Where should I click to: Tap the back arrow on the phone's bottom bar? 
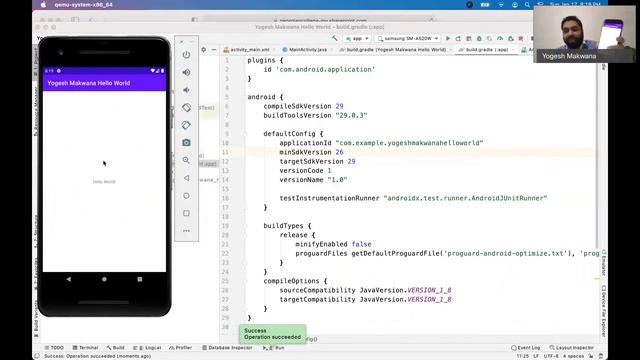pos(69,279)
